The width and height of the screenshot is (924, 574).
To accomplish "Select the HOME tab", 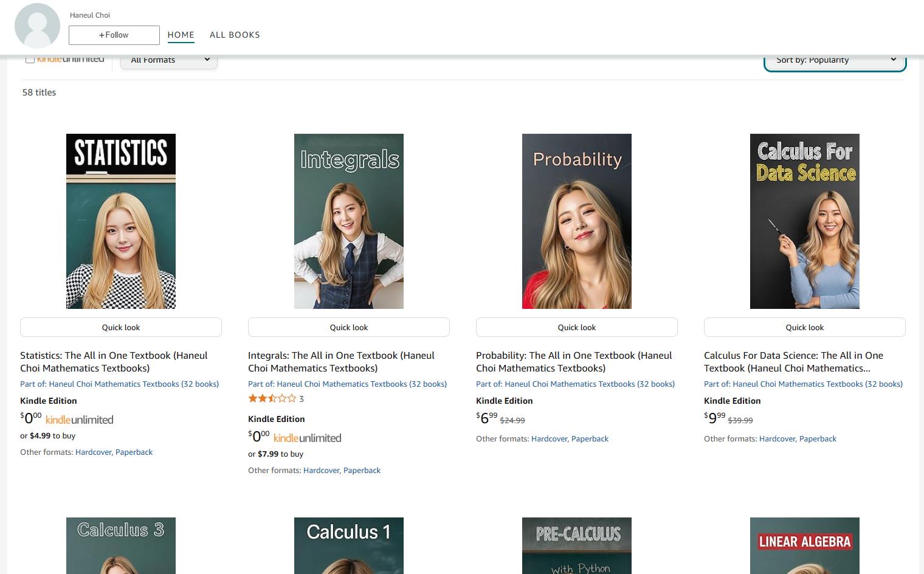I will tap(181, 35).
